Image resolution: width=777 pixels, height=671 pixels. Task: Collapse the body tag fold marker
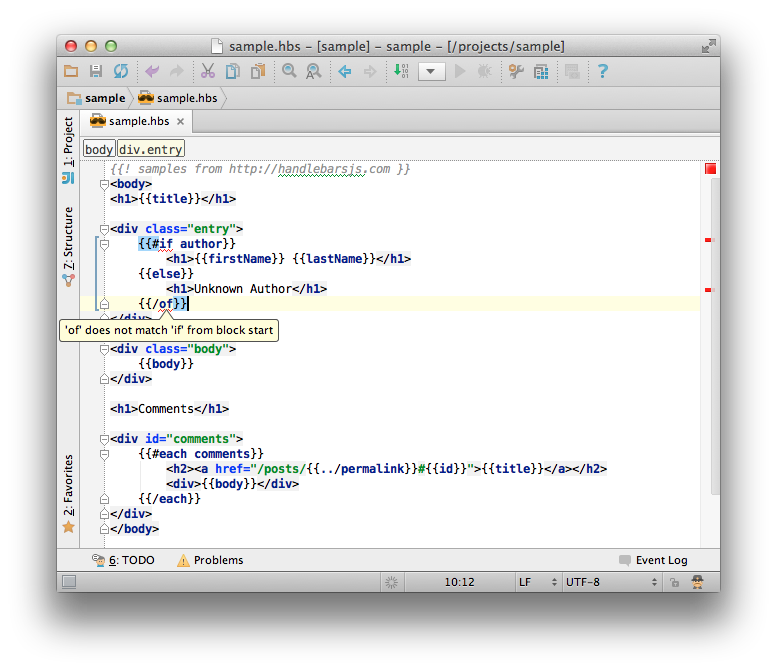[x=104, y=184]
